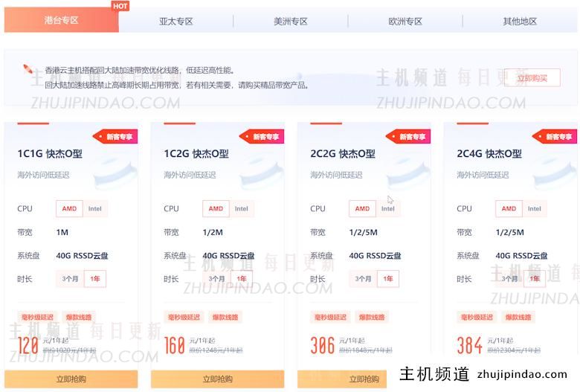Click the rocket icon beside the notice text
The width and height of the screenshot is (580, 392).
pos(28,70)
